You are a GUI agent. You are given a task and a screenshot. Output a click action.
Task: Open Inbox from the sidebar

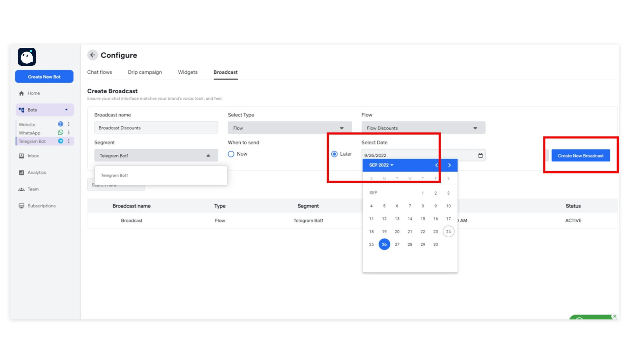click(x=33, y=156)
